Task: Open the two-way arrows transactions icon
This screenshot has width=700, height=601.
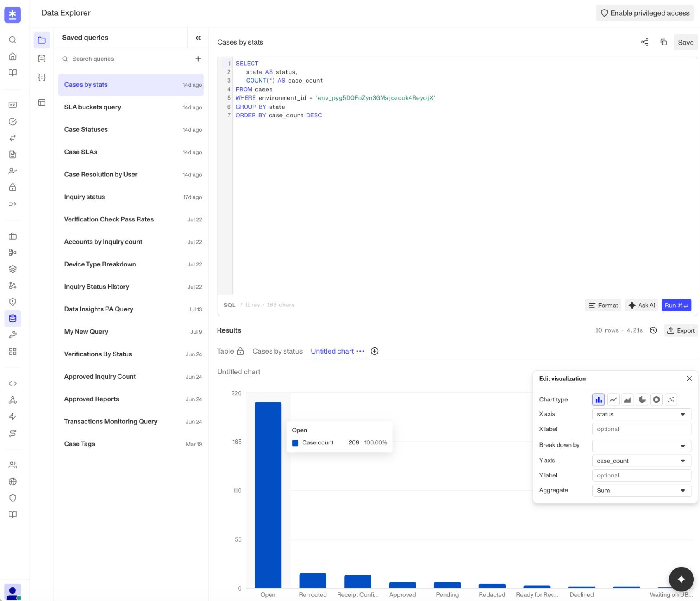Action: pos(13,138)
